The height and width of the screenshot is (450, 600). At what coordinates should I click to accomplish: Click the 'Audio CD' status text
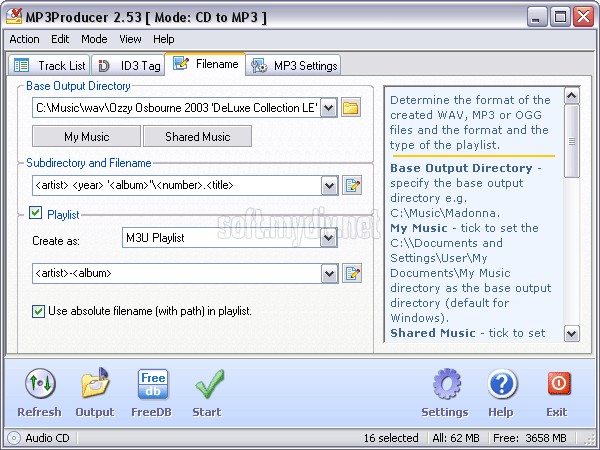[47, 438]
